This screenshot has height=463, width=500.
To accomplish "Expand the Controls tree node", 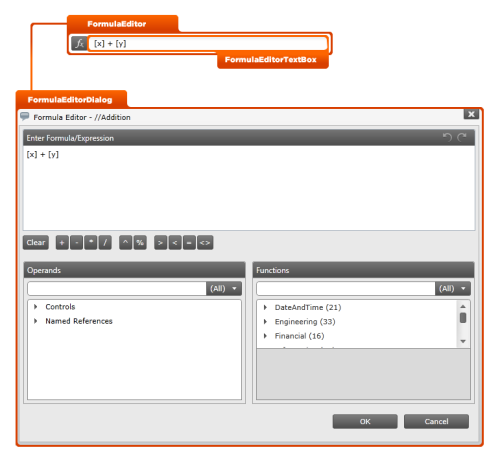I will point(35,307).
